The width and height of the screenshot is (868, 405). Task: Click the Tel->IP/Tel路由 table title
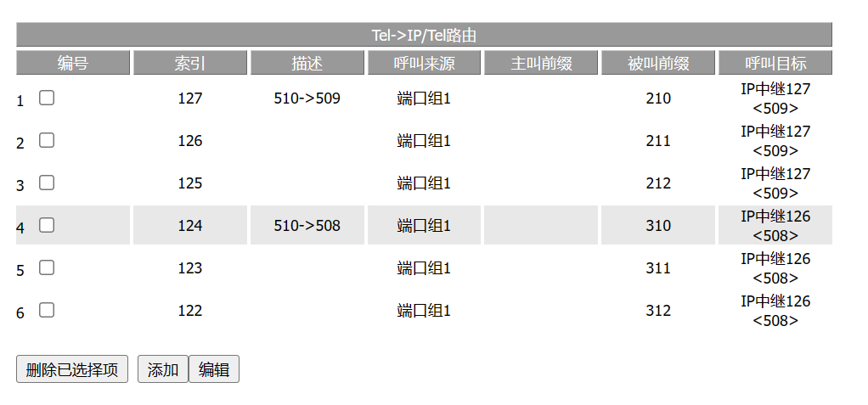pyautogui.click(x=424, y=35)
